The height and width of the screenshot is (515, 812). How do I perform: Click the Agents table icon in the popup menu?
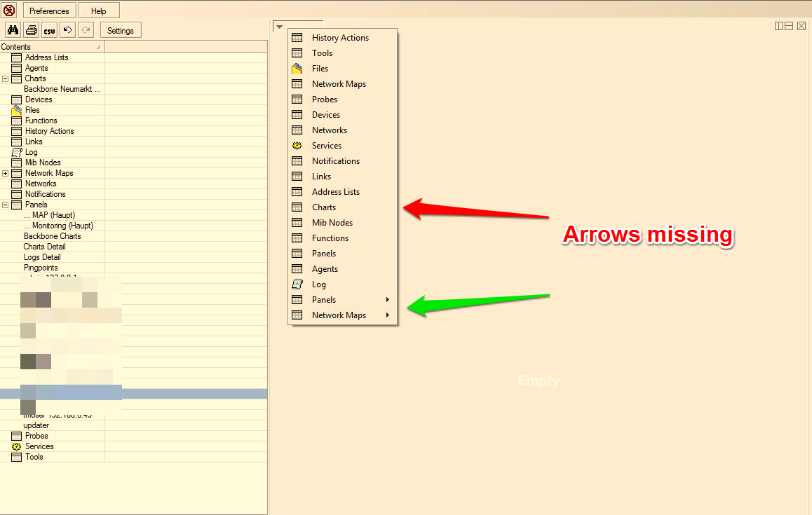(x=297, y=268)
